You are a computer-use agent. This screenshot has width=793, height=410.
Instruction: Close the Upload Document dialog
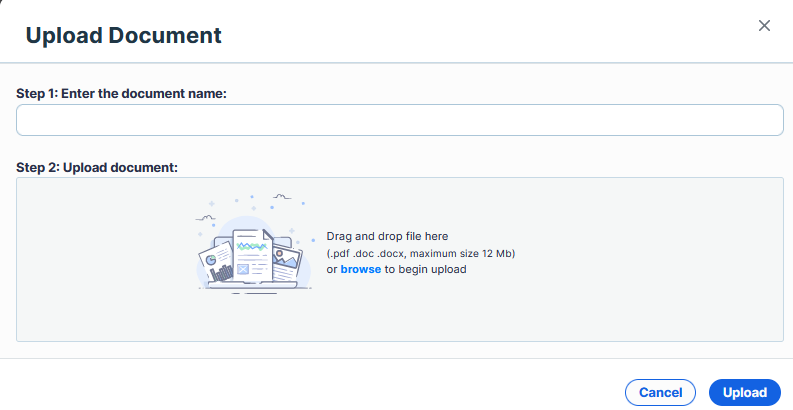[x=764, y=26]
